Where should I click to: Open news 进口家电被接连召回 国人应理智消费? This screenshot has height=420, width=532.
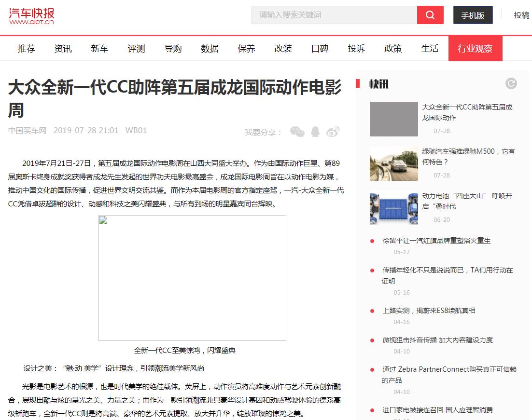[x=437, y=410]
